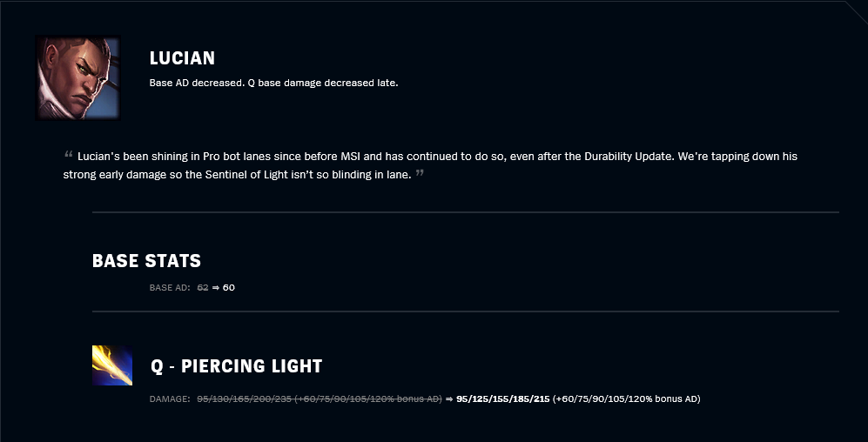
Task: Click the closing quote mark icon
Action: pyautogui.click(x=420, y=173)
